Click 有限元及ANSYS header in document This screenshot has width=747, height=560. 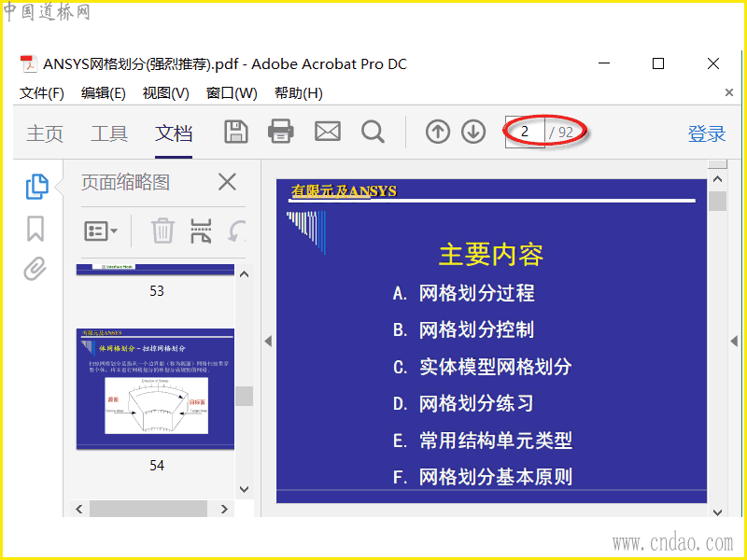[344, 191]
